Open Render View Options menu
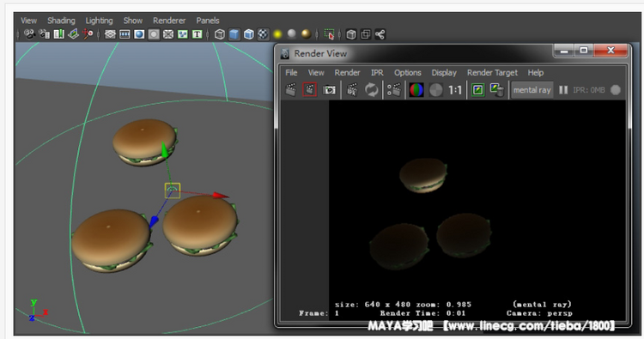The width and height of the screenshot is (644, 339). click(x=408, y=73)
